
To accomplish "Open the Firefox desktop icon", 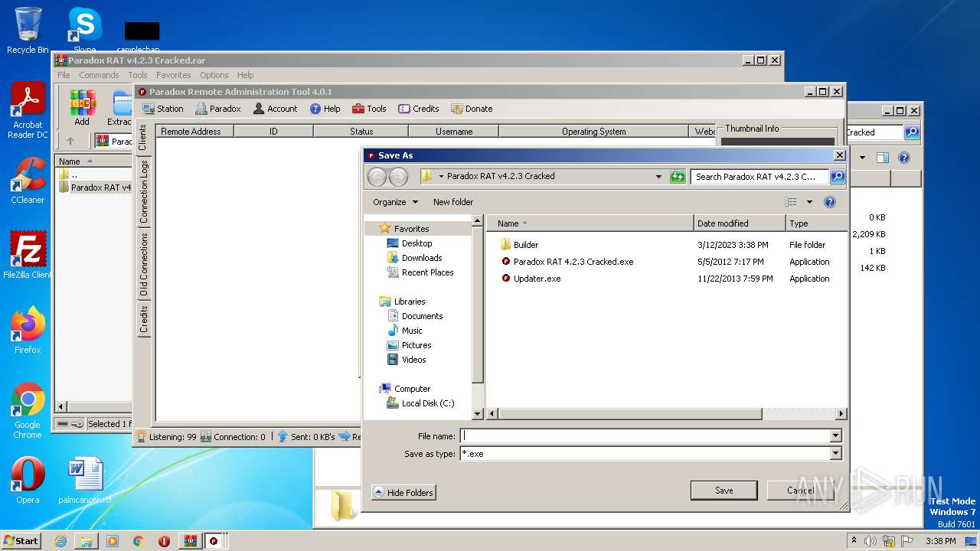I will tap(28, 331).
